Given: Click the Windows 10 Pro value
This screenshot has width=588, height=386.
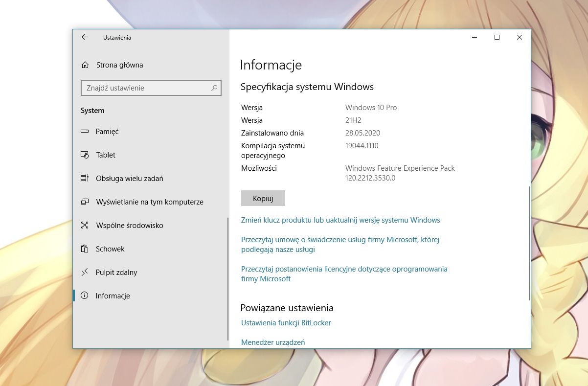Looking at the screenshot, I should pos(371,108).
